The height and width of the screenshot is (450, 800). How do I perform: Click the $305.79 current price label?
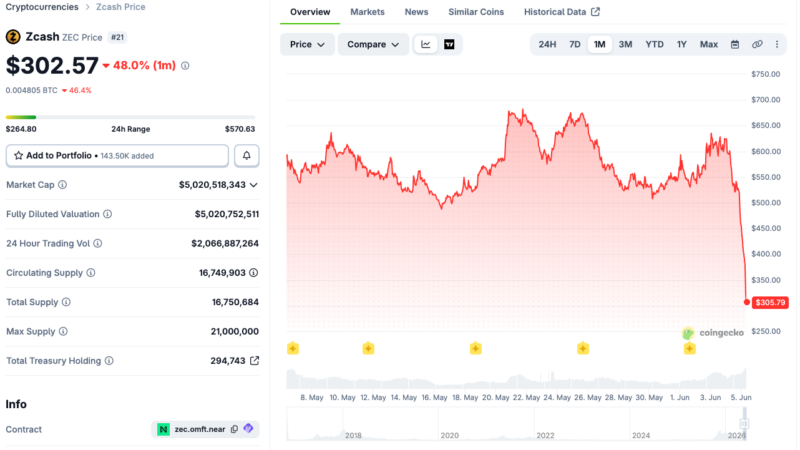point(770,303)
